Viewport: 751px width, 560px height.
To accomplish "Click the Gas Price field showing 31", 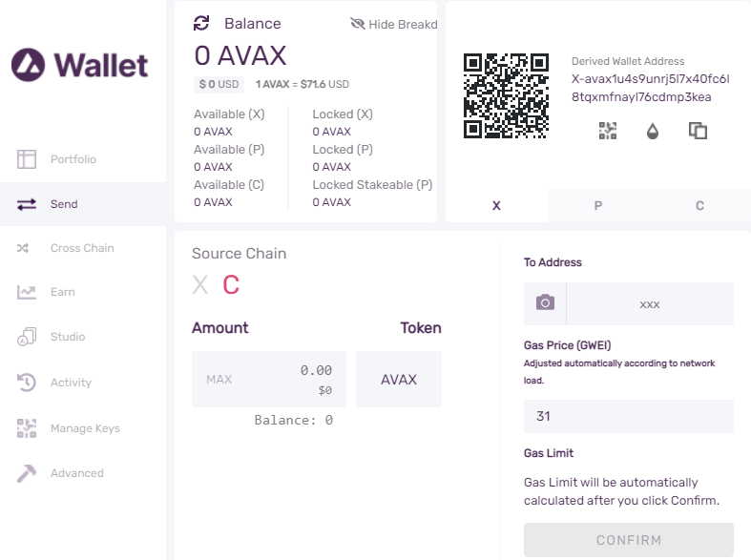I will click(629, 416).
